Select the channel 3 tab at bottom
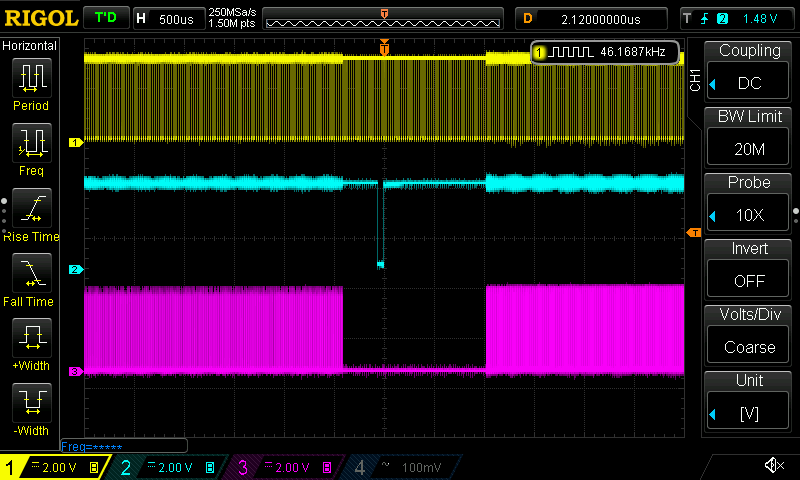Image resolution: width=800 pixels, height=480 pixels. [285, 467]
